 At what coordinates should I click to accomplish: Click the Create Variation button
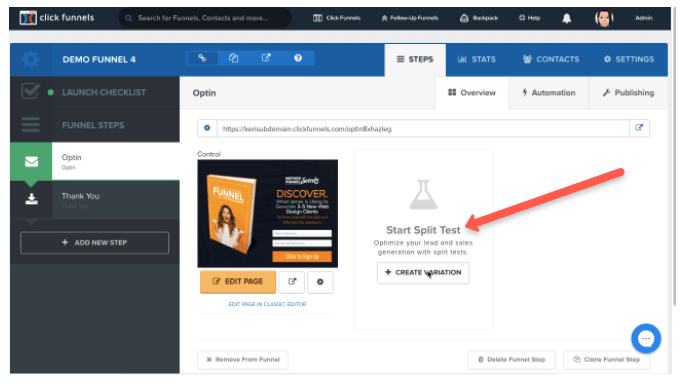pyautogui.click(x=423, y=272)
